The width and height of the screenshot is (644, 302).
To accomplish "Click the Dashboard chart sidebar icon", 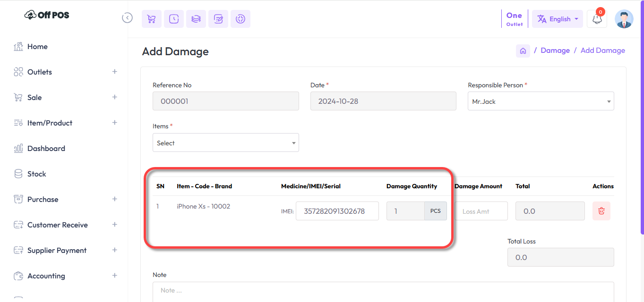I will 18,148.
